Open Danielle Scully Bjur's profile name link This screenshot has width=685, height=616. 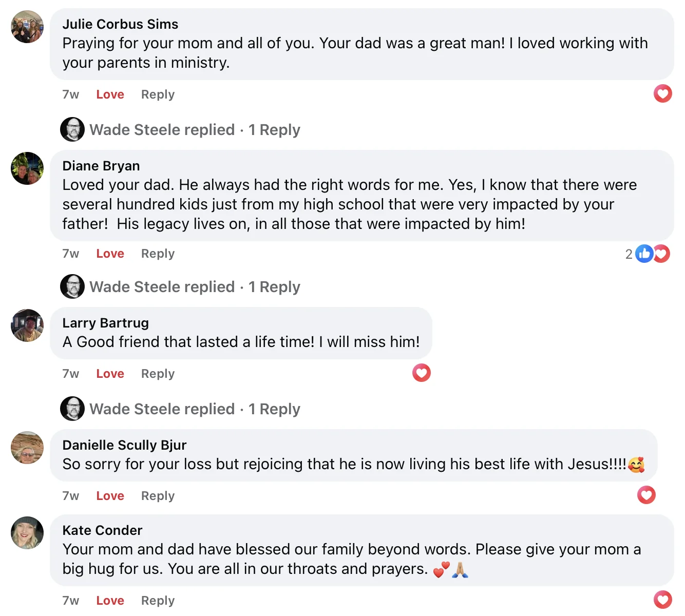point(124,445)
